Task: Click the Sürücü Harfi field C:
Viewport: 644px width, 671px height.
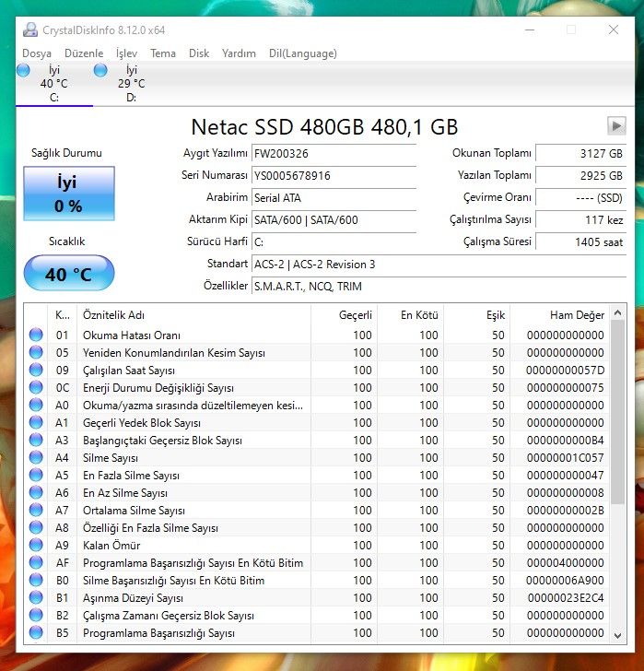Action: 334,241
